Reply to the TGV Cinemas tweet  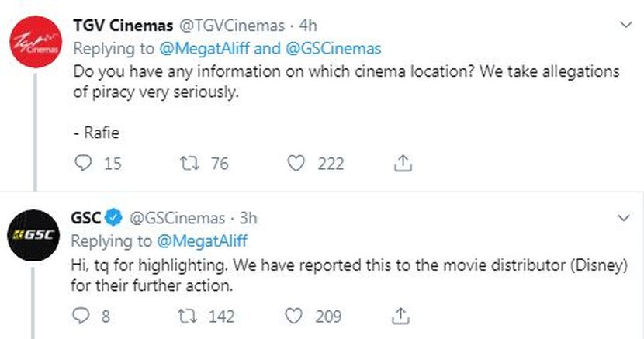click(83, 164)
